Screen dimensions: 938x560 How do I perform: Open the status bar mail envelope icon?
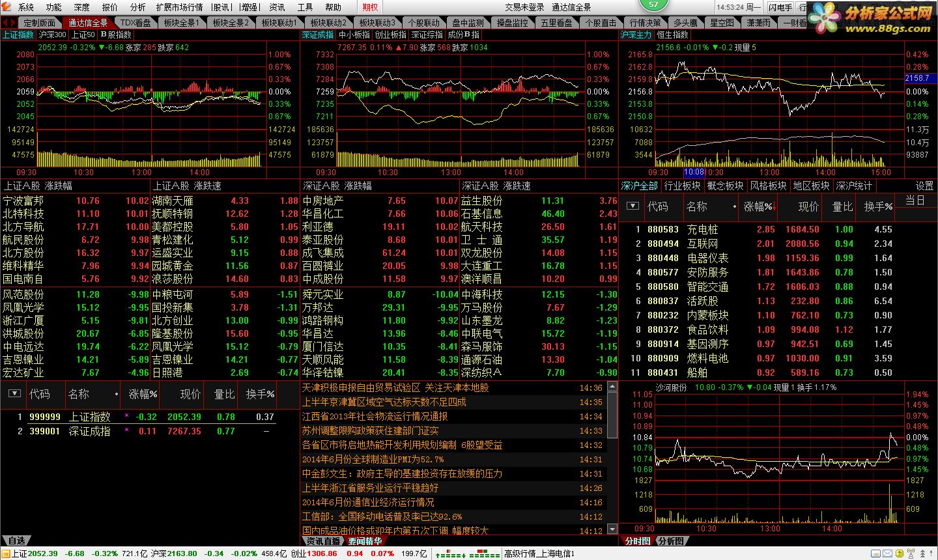[888, 553]
